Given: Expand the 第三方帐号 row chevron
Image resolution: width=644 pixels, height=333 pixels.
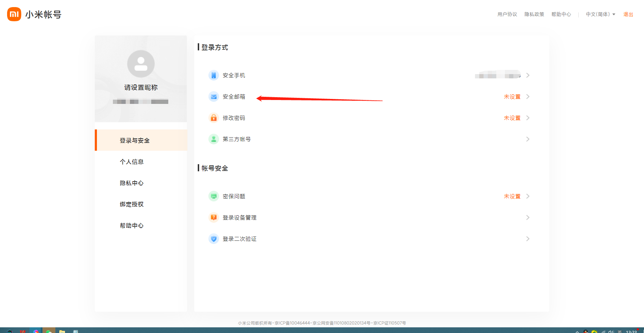Looking at the screenshot, I should point(528,139).
